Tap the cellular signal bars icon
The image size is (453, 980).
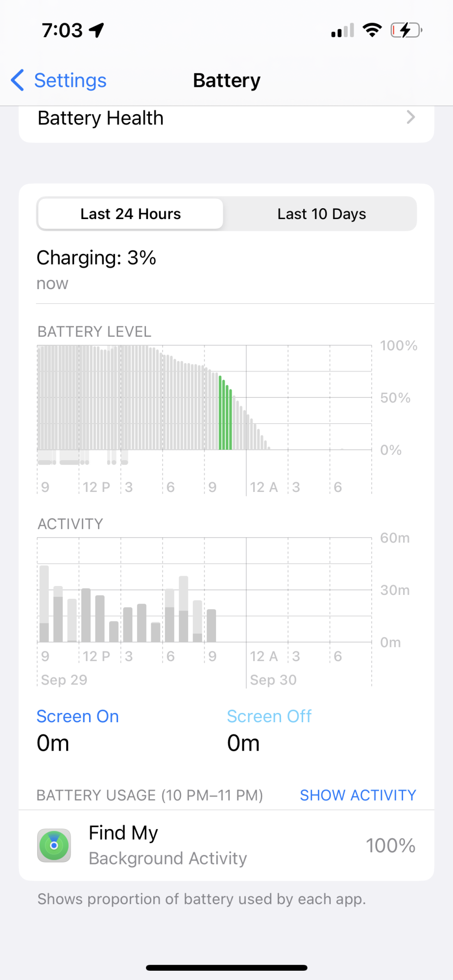pyautogui.click(x=342, y=31)
